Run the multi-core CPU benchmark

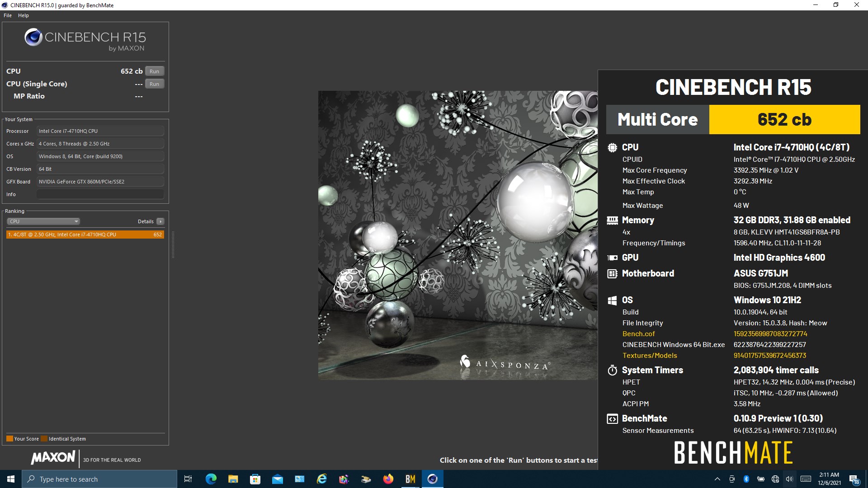click(155, 71)
